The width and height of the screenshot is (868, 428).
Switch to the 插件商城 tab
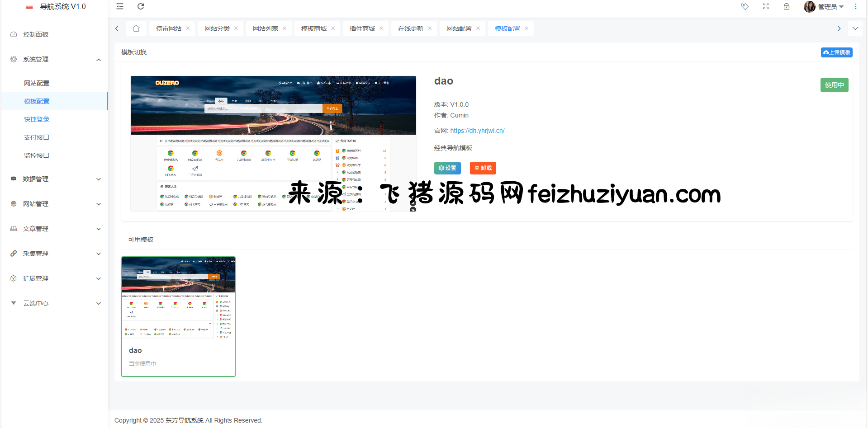coord(362,28)
